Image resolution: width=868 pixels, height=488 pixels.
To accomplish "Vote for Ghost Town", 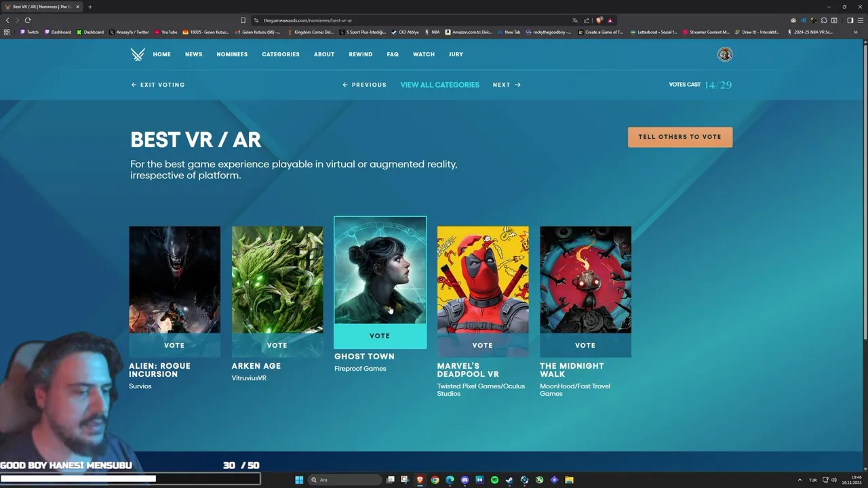I will [x=380, y=335].
